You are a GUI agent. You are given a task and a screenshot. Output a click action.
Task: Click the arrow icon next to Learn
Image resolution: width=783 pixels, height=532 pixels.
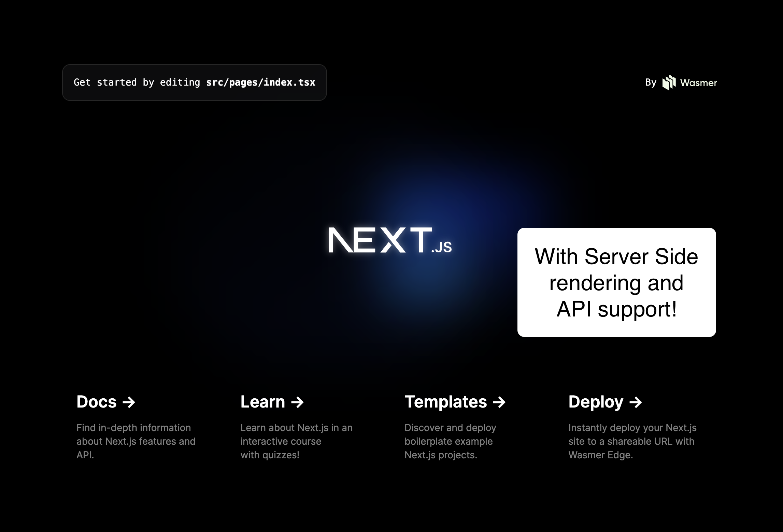click(x=297, y=402)
